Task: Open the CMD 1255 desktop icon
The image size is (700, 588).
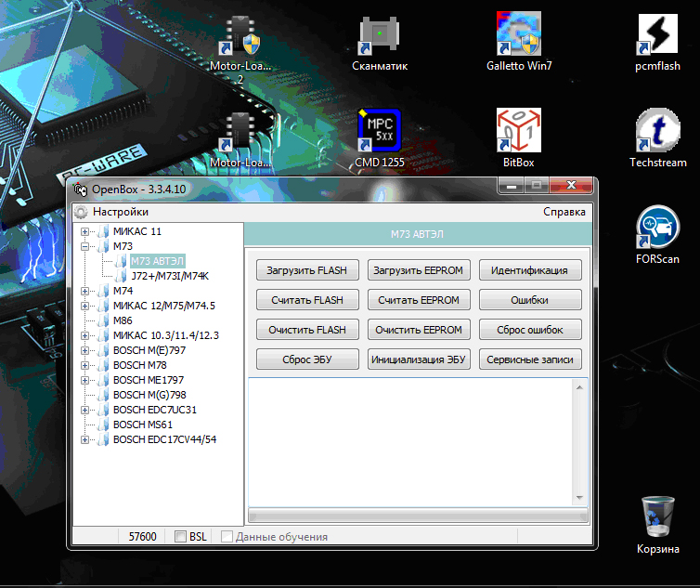Action: tap(380, 133)
